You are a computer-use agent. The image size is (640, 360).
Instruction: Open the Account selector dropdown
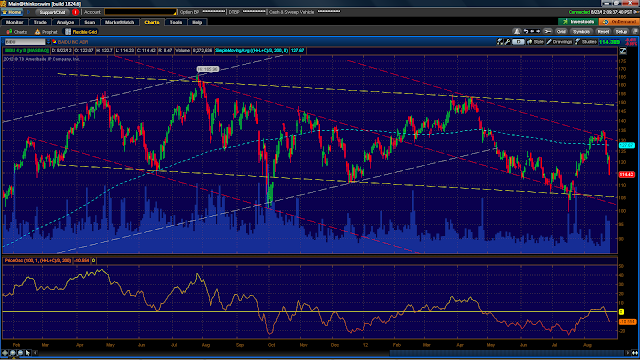coord(141,12)
